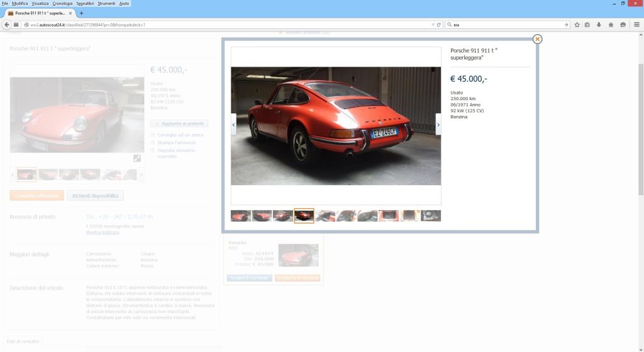
Task: Select the fifth lightbox thumbnail
Action: [325, 216]
